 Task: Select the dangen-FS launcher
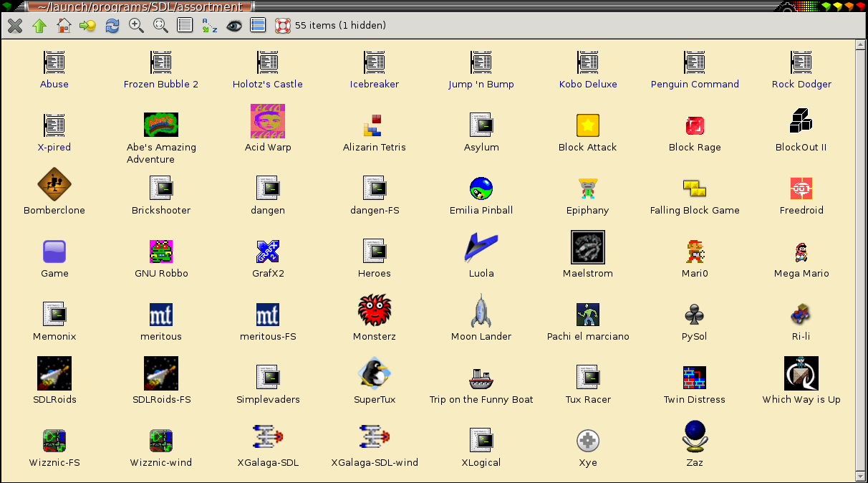(x=375, y=188)
